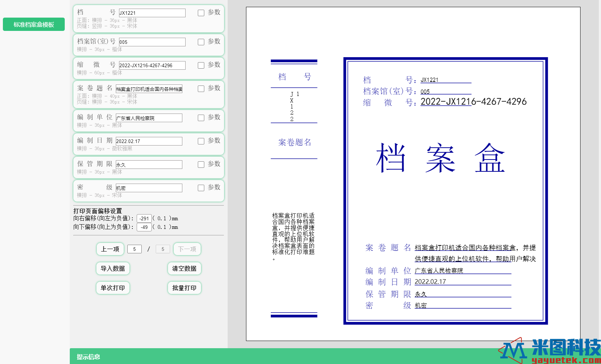This screenshot has height=364, width=601.
Task: Focus the 保管期限 field with 永久
Action: point(149,165)
